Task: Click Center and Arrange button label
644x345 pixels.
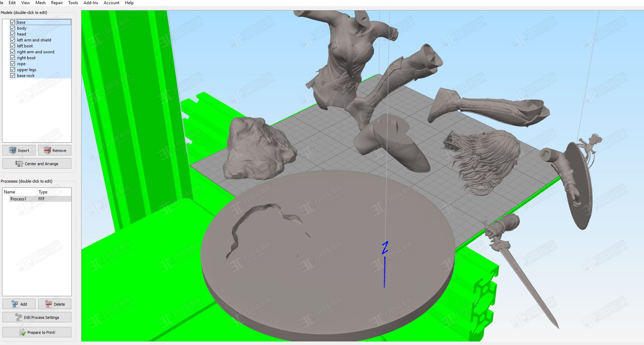Action: tap(41, 164)
